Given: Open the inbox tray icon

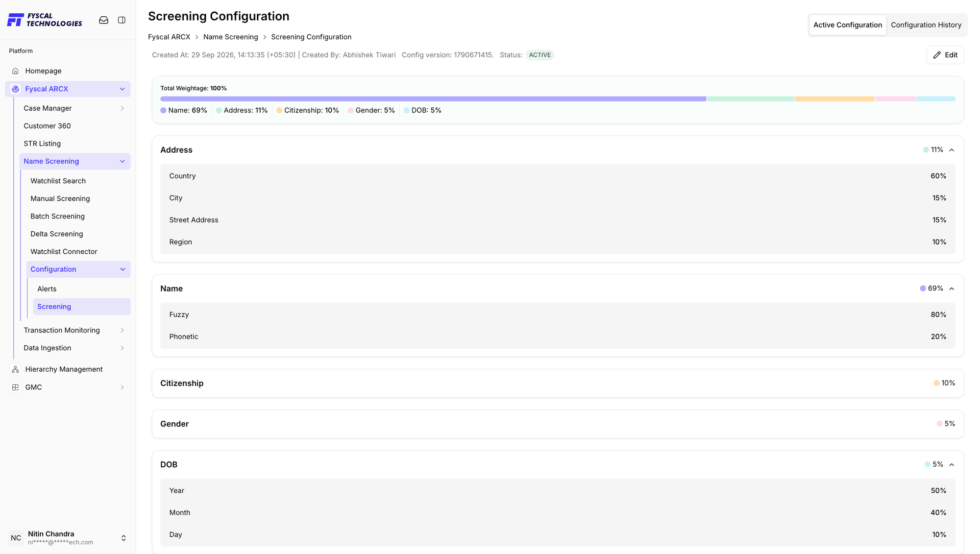Looking at the screenshot, I should pos(104,20).
